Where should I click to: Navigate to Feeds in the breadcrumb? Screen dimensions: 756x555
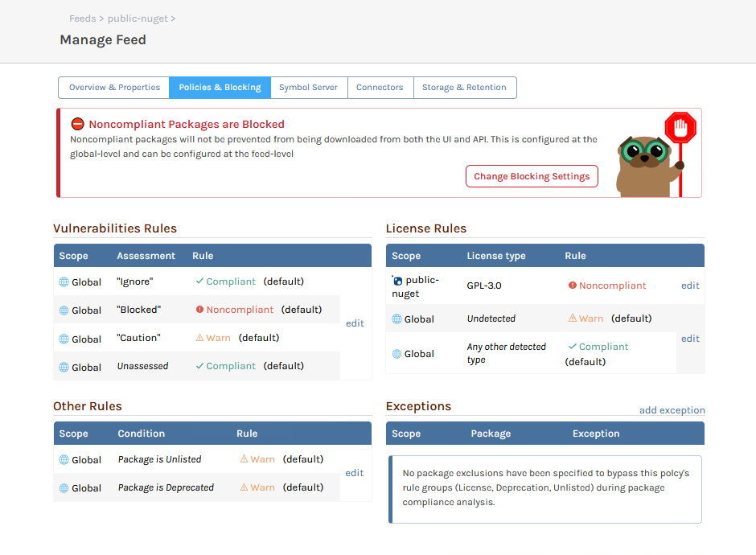(82, 18)
